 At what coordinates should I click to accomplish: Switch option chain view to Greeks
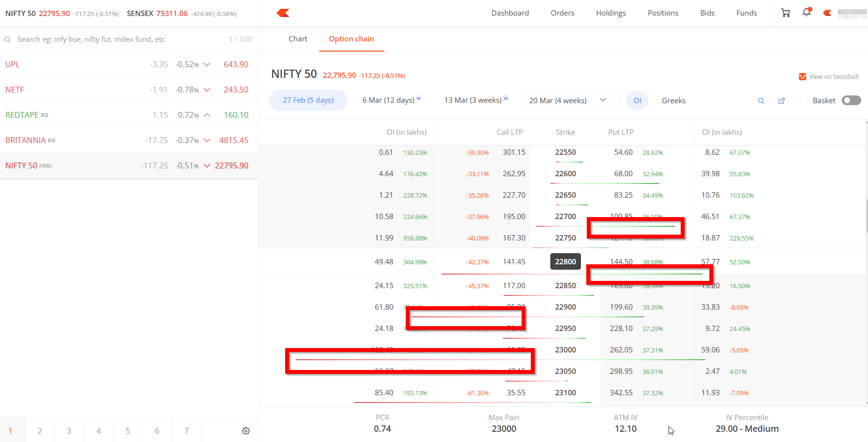(x=674, y=101)
